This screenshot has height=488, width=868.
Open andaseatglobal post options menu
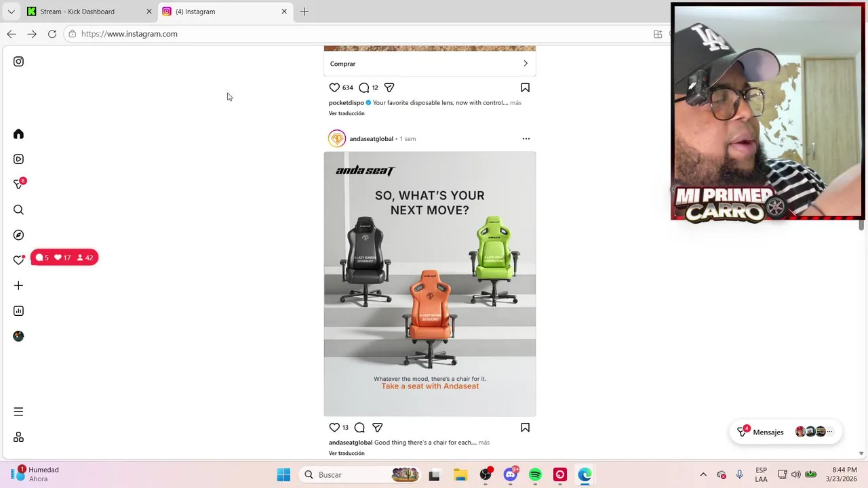(526, 139)
